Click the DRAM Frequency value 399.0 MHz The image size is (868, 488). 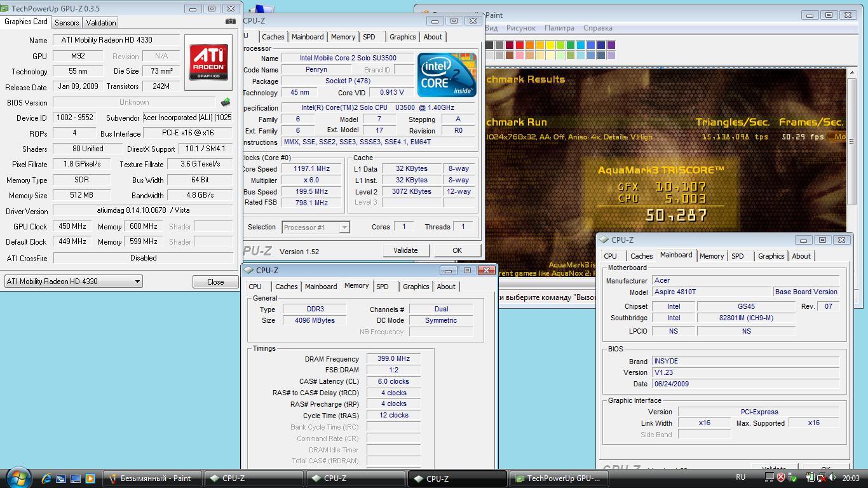point(393,359)
